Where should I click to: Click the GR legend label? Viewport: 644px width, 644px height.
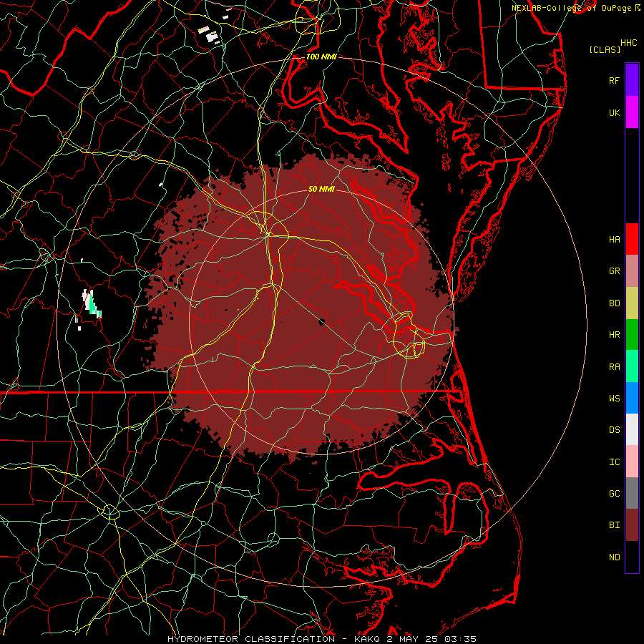tap(614, 271)
